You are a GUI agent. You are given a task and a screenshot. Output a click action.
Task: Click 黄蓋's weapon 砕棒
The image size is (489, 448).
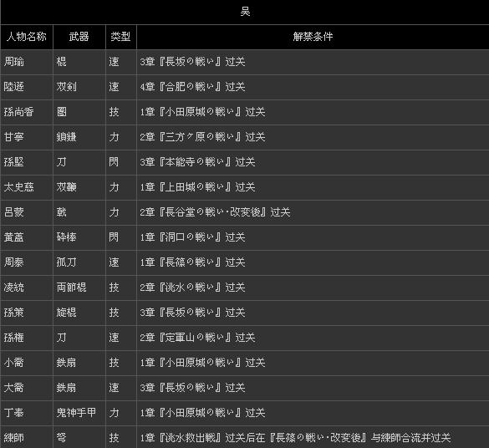pyautogui.click(x=66, y=237)
